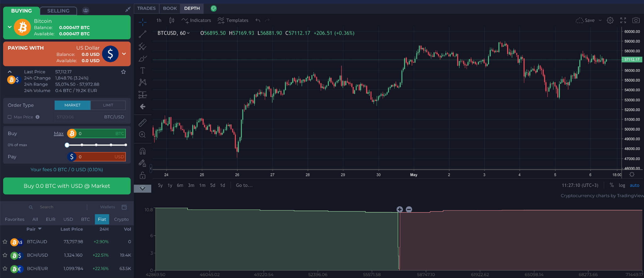644x278 pixels.
Task: Switch to the SELLING tab
Action: tap(58, 11)
